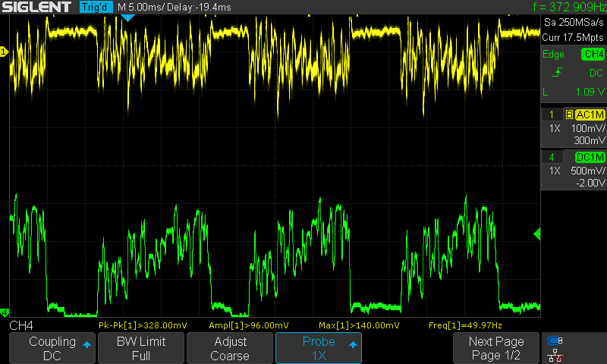This screenshot has width=607, height=364.
Task: Click the channel 4 ground level marker
Action: pyautogui.click(x=5, y=312)
